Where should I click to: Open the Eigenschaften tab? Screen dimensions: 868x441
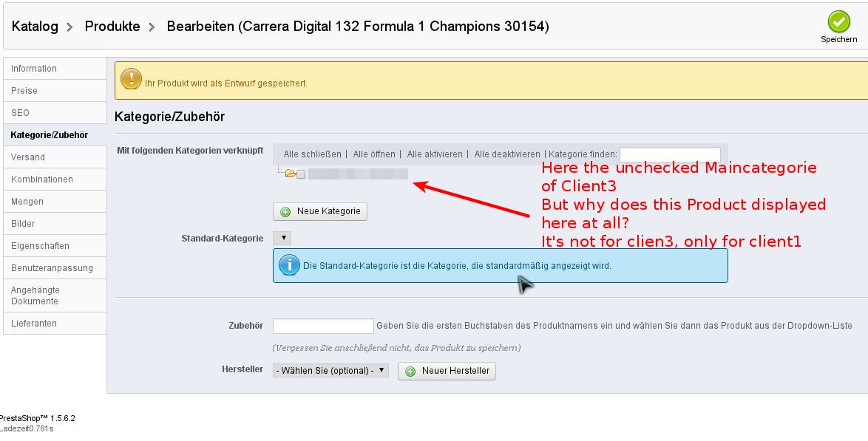[x=55, y=246]
